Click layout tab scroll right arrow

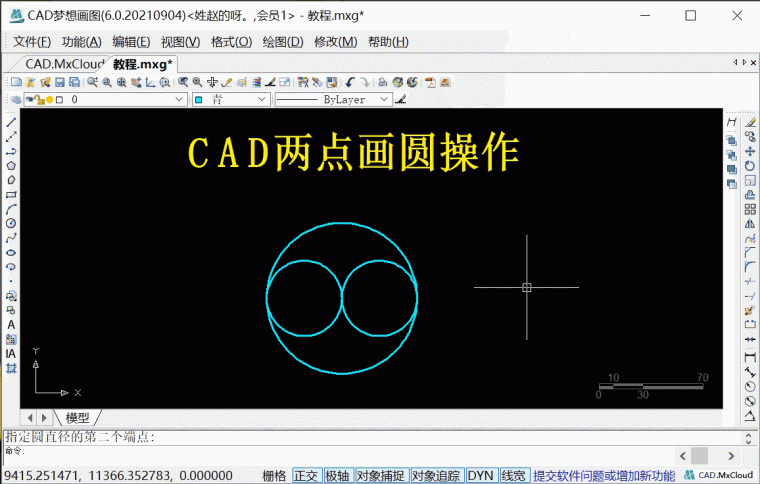[x=44, y=417]
